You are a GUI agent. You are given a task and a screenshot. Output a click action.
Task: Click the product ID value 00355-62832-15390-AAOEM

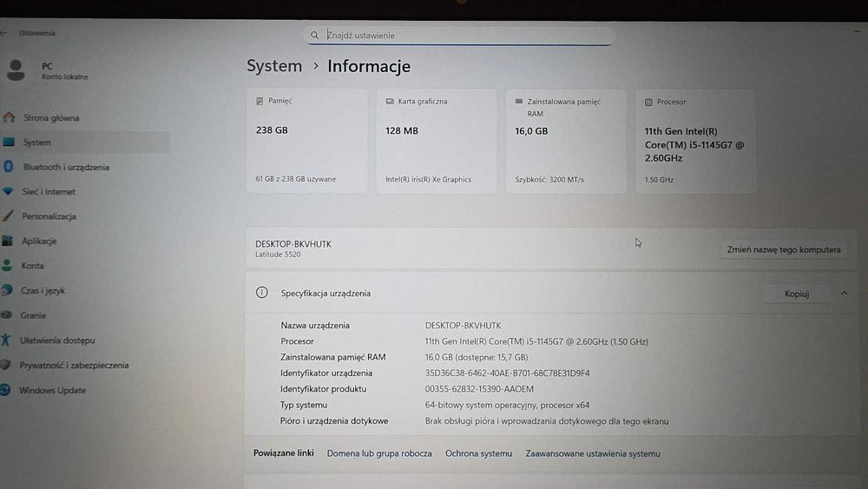[x=479, y=389]
